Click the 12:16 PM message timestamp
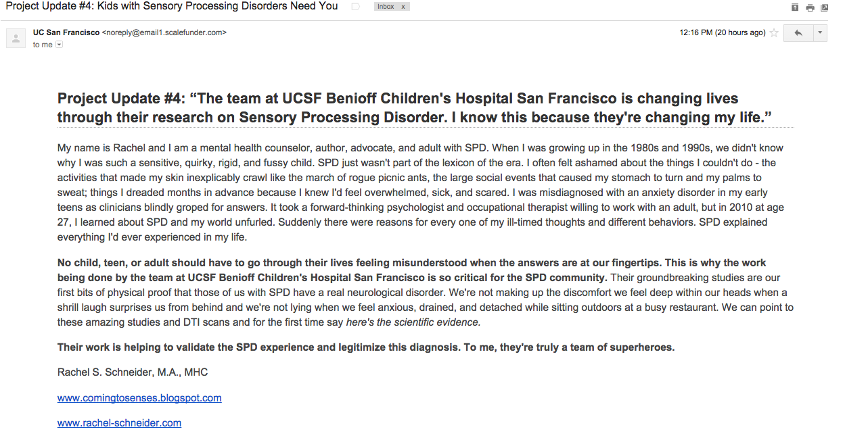868x442 pixels. (723, 32)
